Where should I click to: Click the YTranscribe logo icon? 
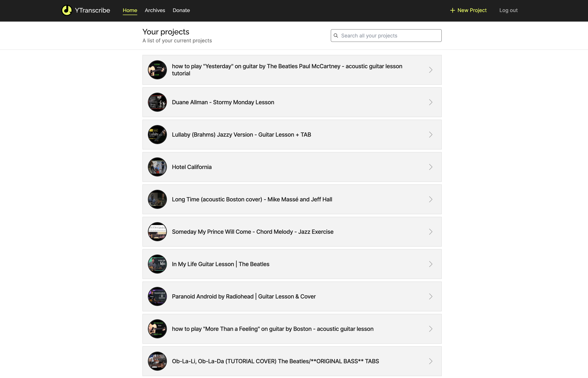(x=67, y=10)
